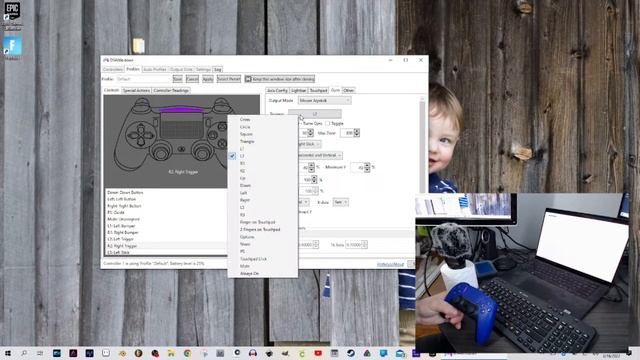Choose Triangle in the trigger list
This screenshot has width=640, height=360.
pos(262,141)
